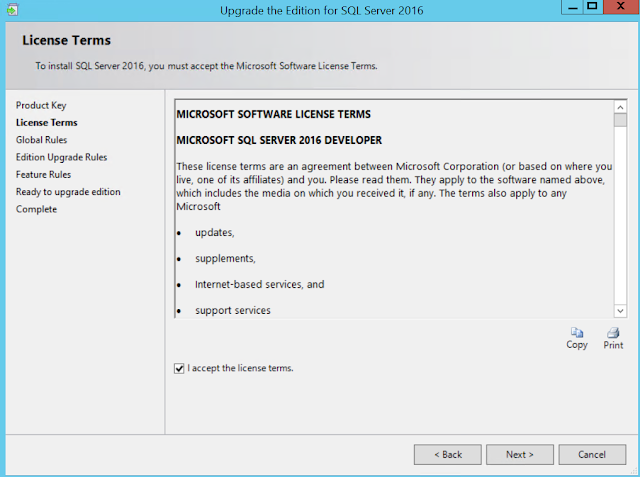Select the Feature Rules step
The height and width of the screenshot is (477, 640).
point(43,175)
